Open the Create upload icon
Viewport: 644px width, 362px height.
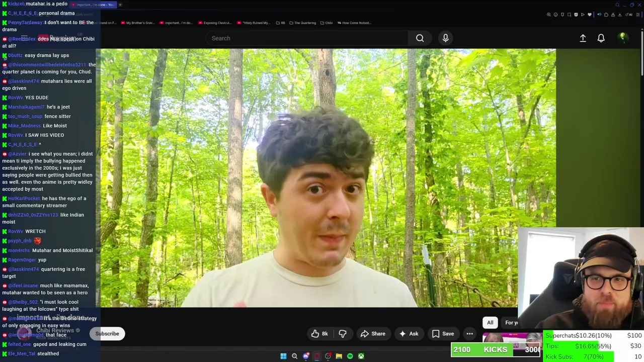(x=583, y=38)
